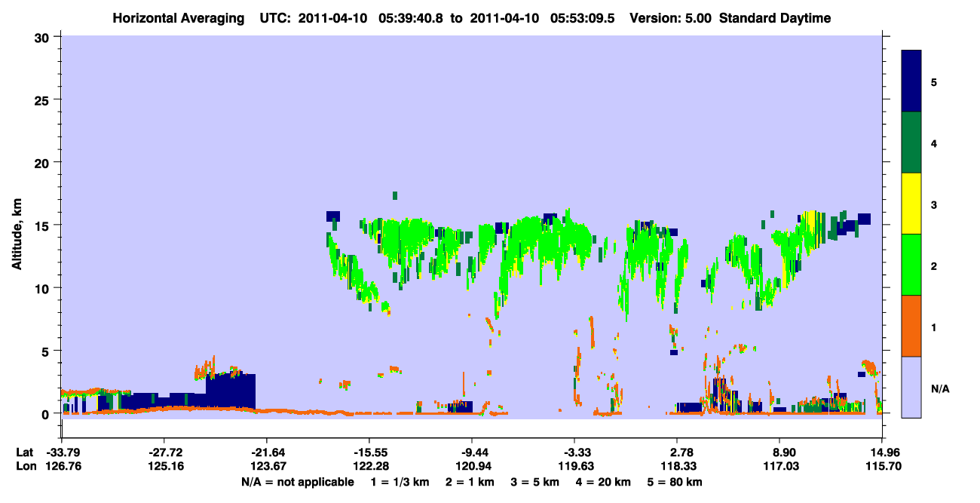Click the footer note "N/A = not applicable"
Image resolution: width=980 pixels, height=503 pixels.
(298, 482)
